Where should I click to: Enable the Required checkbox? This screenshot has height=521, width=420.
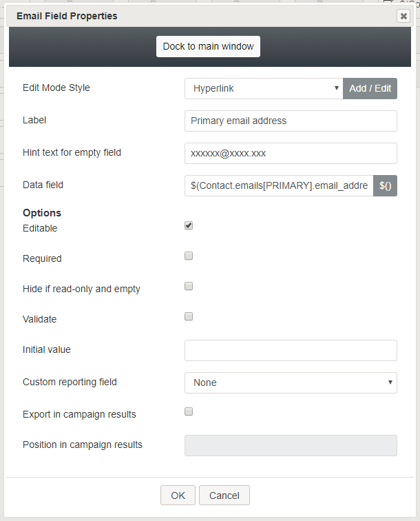point(189,256)
